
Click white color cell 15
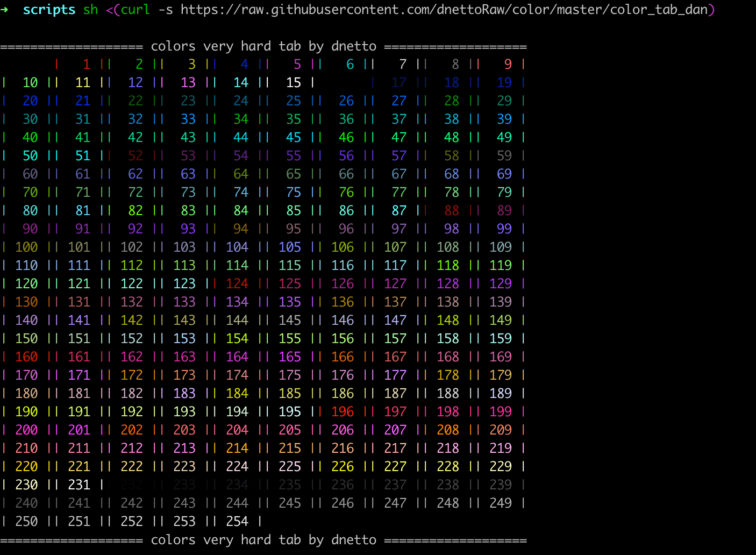[294, 83]
